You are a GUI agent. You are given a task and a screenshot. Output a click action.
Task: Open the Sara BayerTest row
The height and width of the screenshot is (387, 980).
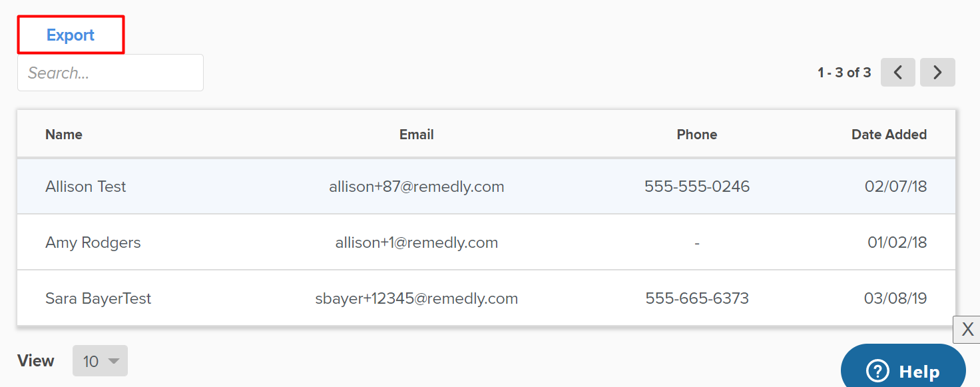(486, 298)
